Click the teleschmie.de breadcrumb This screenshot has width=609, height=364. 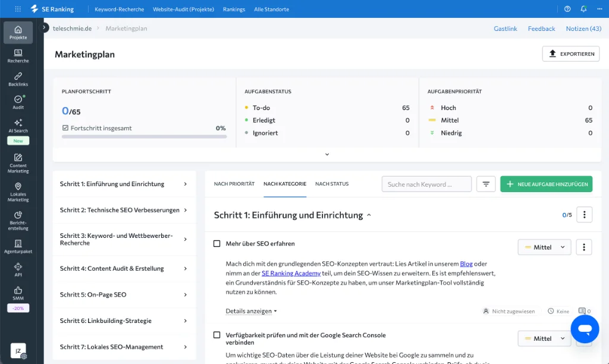[x=72, y=29]
